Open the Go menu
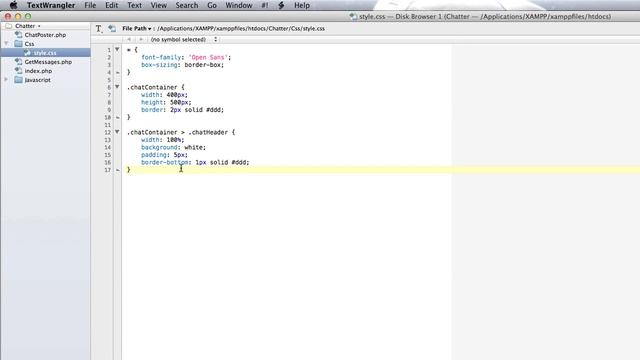 tap(212, 5)
